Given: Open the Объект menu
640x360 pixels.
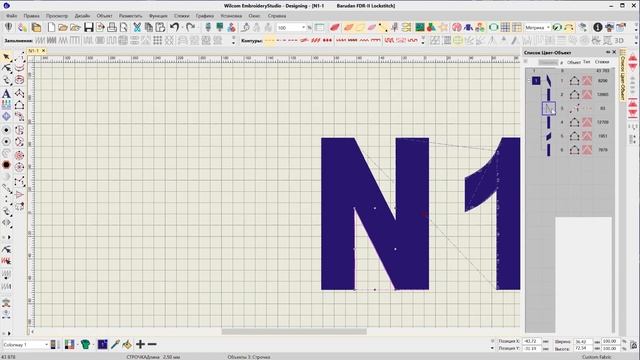Looking at the screenshot, I should [x=104, y=16].
